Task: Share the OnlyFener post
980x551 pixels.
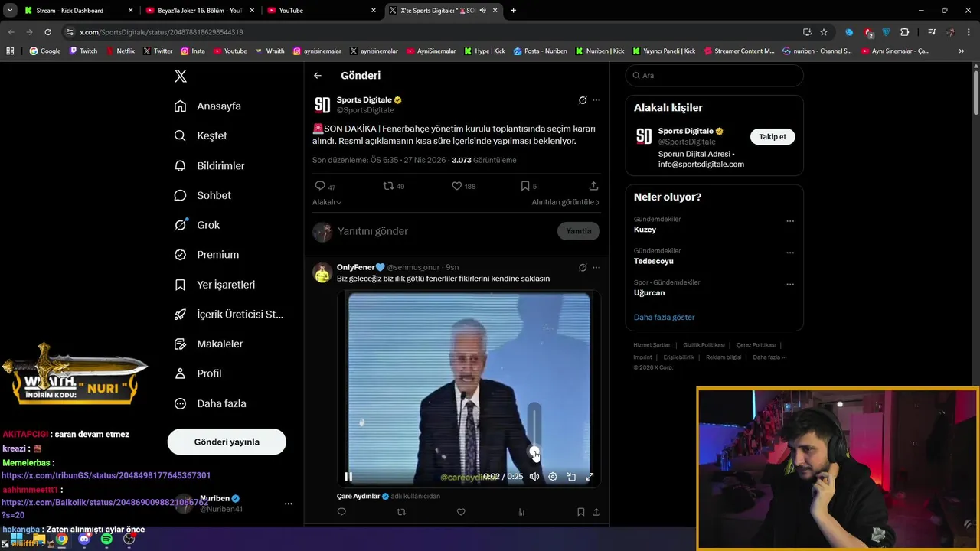Action: pos(596,512)
